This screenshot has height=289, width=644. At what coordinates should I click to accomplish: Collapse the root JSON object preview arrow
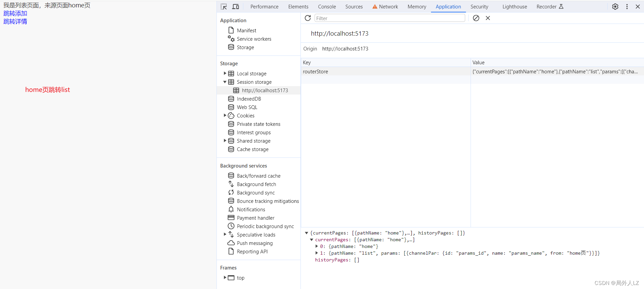point(307,233)
